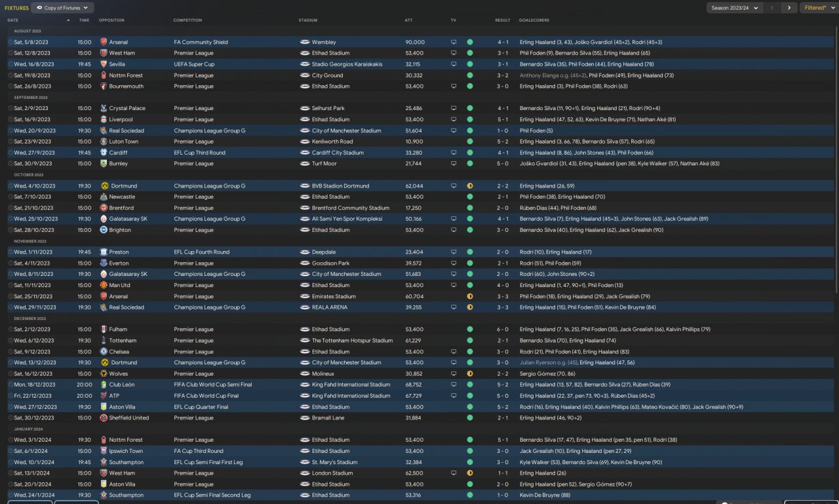The image size is (839, 504).
Task: Open the Stadio Georgios Karaiskakis stadium link
Action: coord(347,64)
